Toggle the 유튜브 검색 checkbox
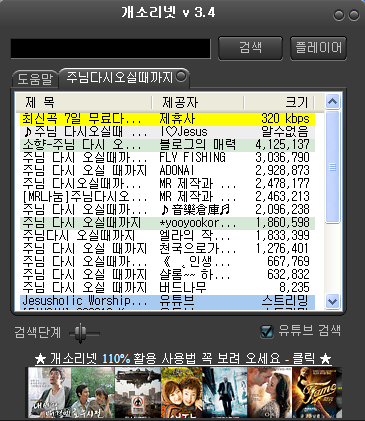This screenshot has width=365, height=421. pos(267,331)
